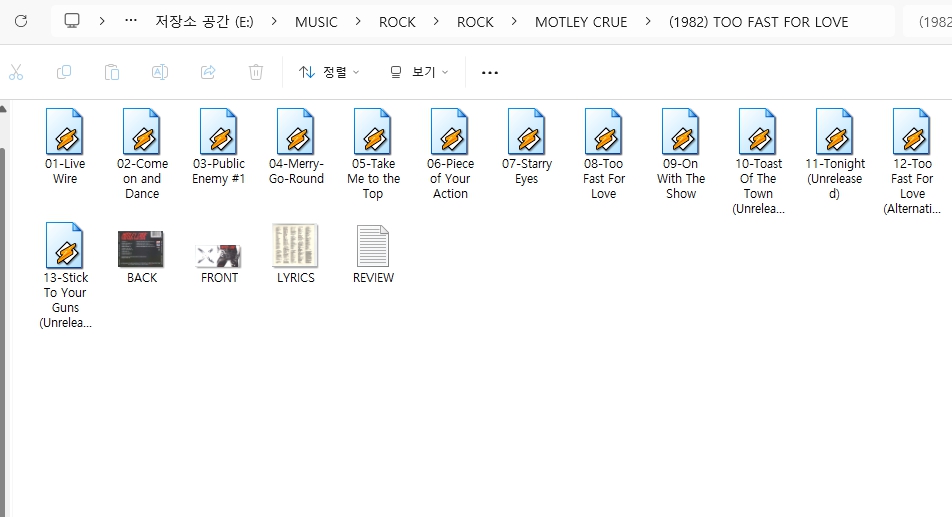This screenshot has height=517, width=952.
Task: Click the Refresh icon in address bar
Action: tap(21, 21)
